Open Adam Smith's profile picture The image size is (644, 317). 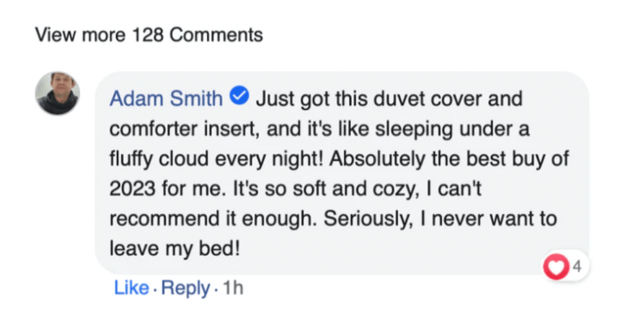pos(57,93)
